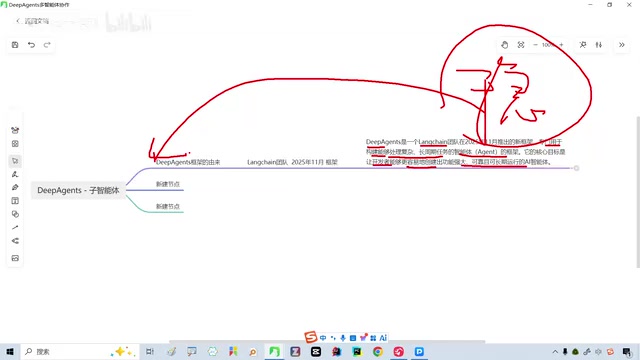Zoom out with the minus button

(535, 45)
